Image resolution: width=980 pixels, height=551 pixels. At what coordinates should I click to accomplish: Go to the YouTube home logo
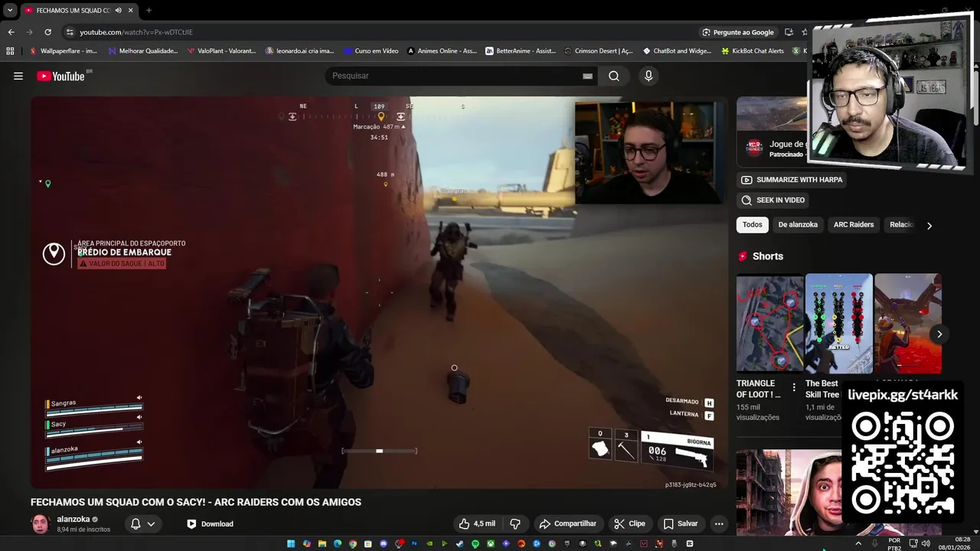60,76
